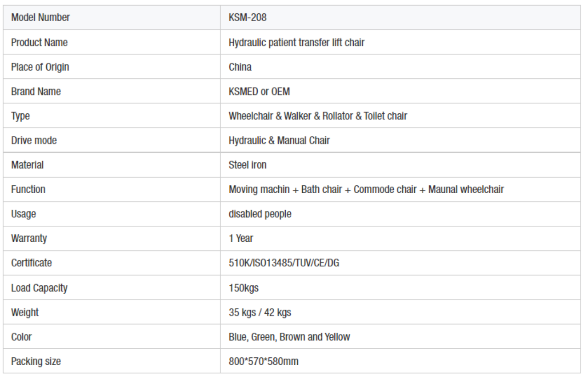This screenshot has width=588, height=379.
Task: Click the "Model Number" label cell
Action: 113,17
